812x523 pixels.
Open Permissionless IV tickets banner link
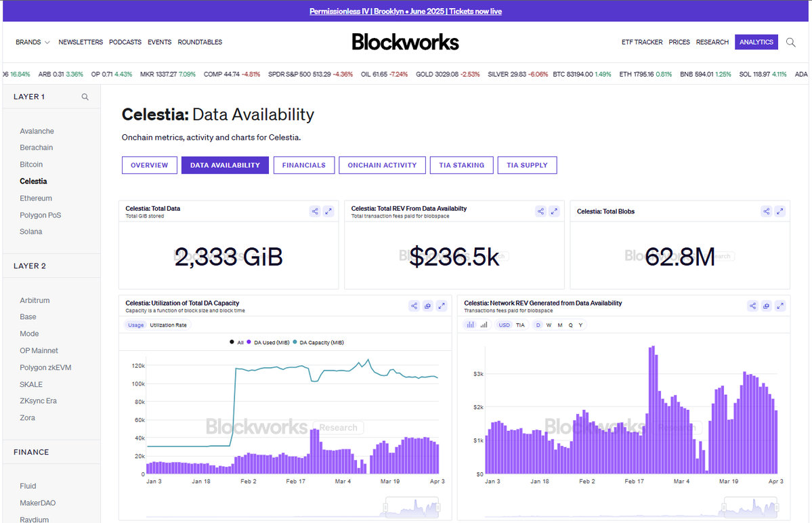point(406,12)
